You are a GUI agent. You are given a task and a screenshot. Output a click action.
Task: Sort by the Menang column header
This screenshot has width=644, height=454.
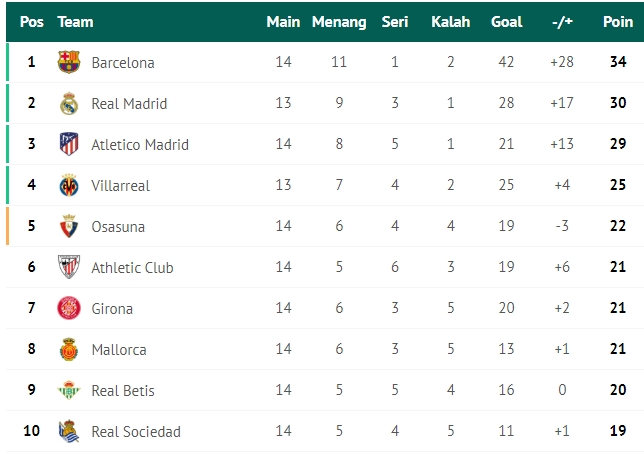[339, 22]
